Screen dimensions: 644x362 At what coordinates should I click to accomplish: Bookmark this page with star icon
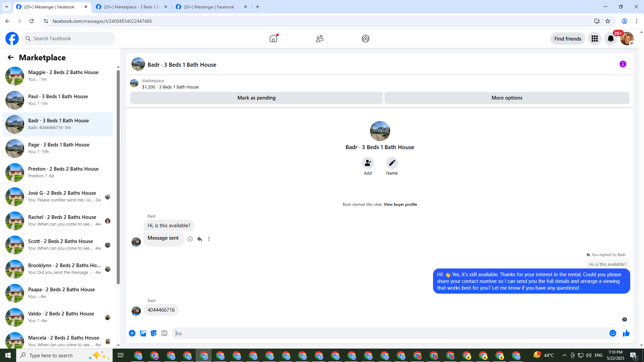click(x=608, y=21)
